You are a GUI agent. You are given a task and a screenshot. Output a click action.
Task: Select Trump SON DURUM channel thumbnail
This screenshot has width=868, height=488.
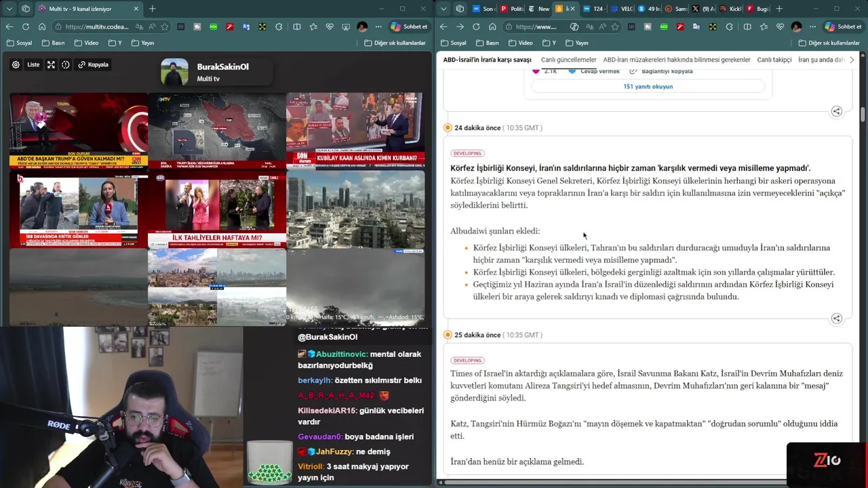pos(78,131)
